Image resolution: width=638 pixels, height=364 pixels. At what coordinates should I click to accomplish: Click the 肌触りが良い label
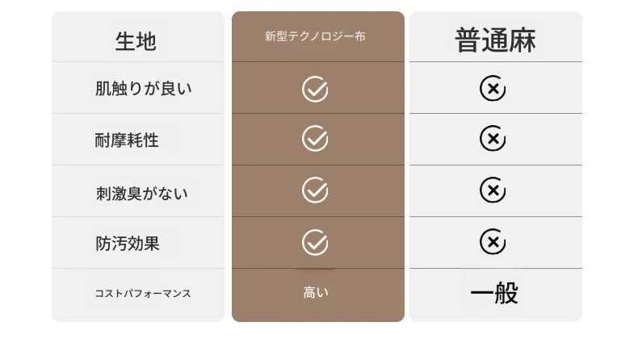143,88
